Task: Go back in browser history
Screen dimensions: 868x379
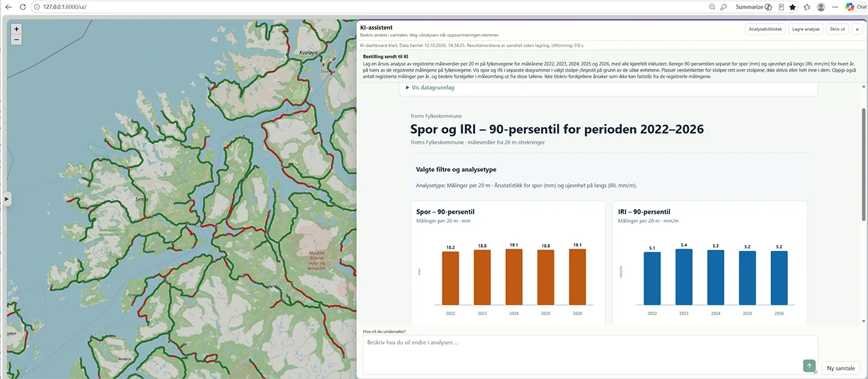Action: pos(8,7)
